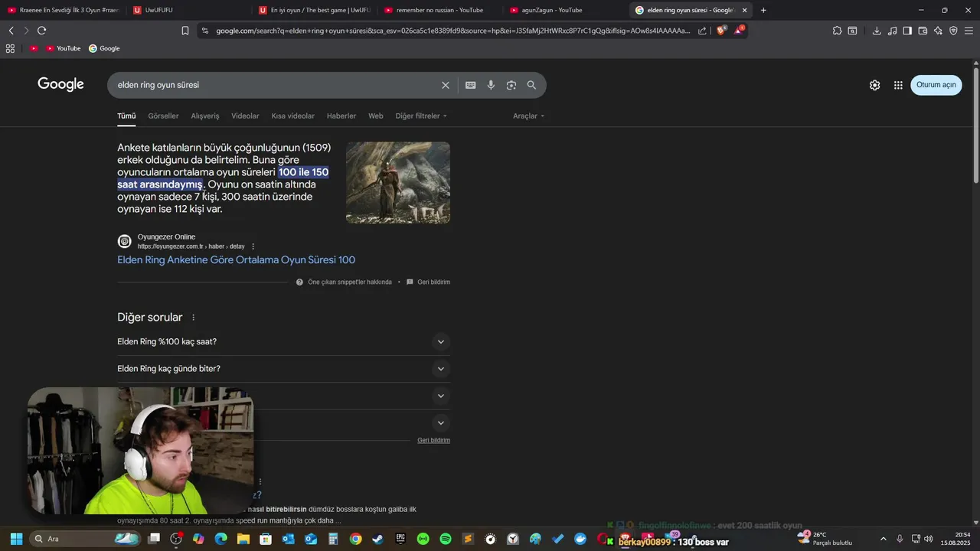Expand 'Elden Ring kaç günde biter?' question
980x551 pixels.
pos(283,369)
